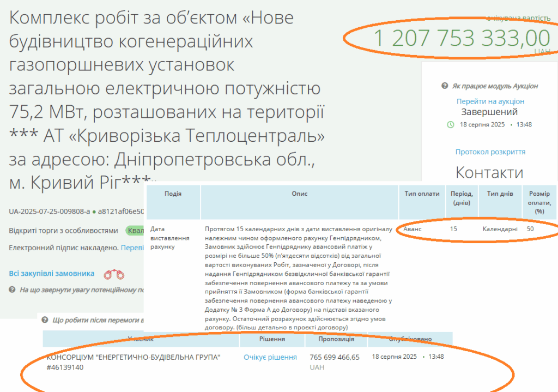The width and height of the screenshot is (558, 392).
Task: Click the red binoculars icon
Action: pos(114,274)
